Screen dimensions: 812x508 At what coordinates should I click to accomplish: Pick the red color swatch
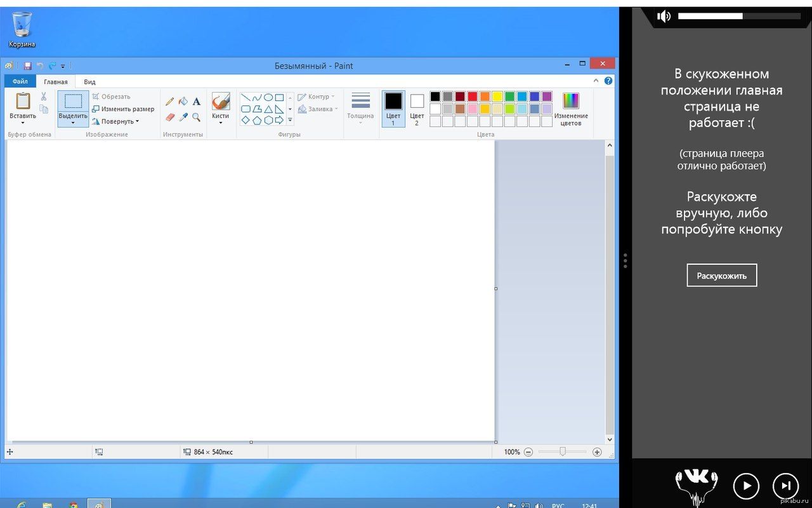tap(472, 97)
